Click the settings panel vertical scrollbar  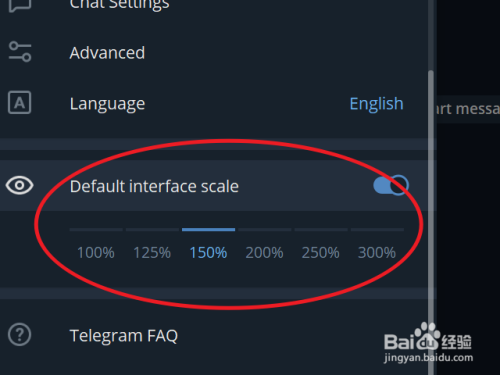click(431, 222)
